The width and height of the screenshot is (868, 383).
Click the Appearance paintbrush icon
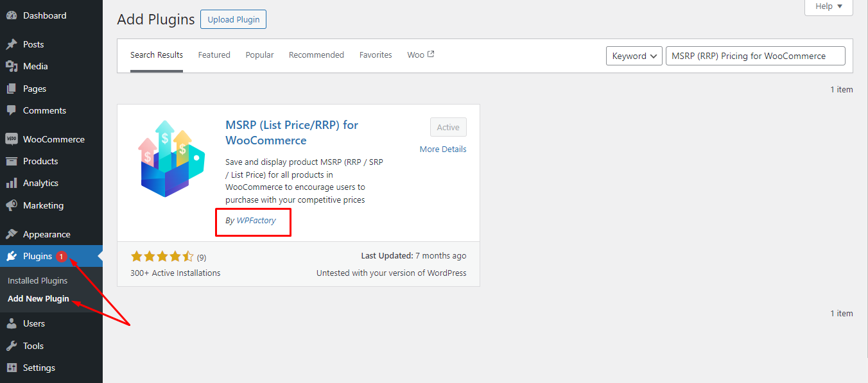coord(12,234)
